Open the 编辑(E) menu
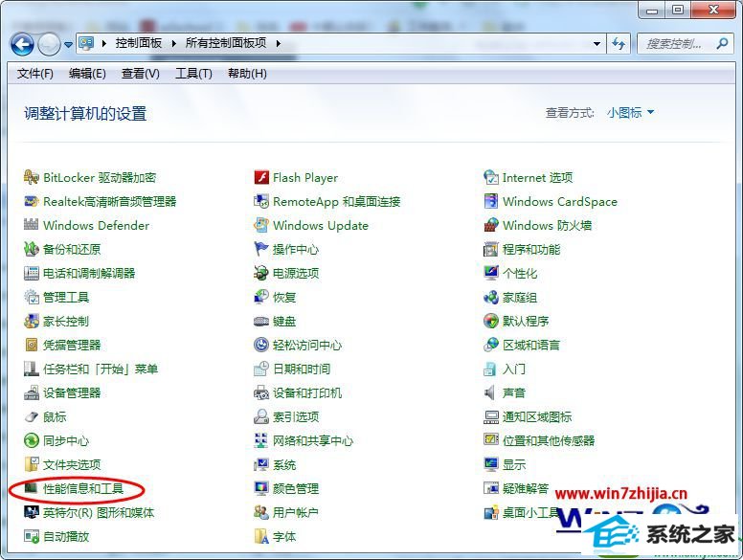Screen dimensions: 743x560 coord(87,74)
